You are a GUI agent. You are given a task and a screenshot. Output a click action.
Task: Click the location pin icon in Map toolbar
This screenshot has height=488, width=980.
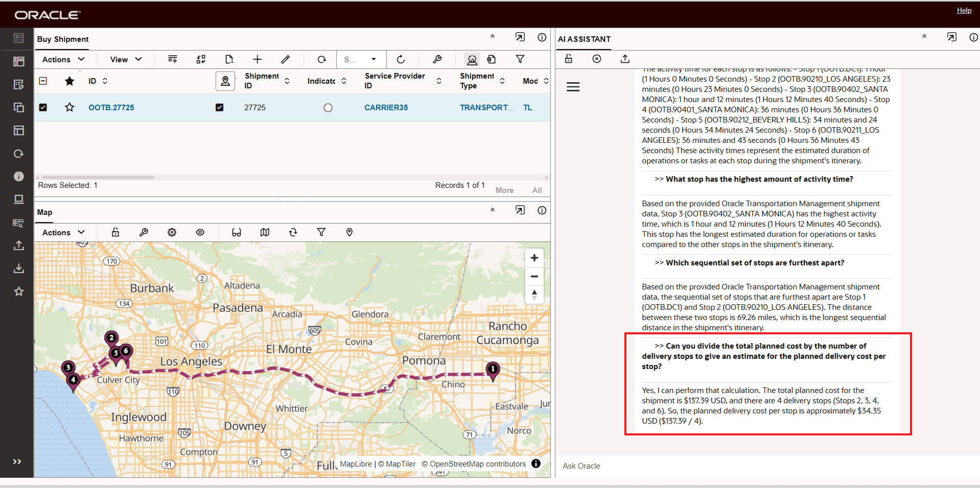point(349,232)
